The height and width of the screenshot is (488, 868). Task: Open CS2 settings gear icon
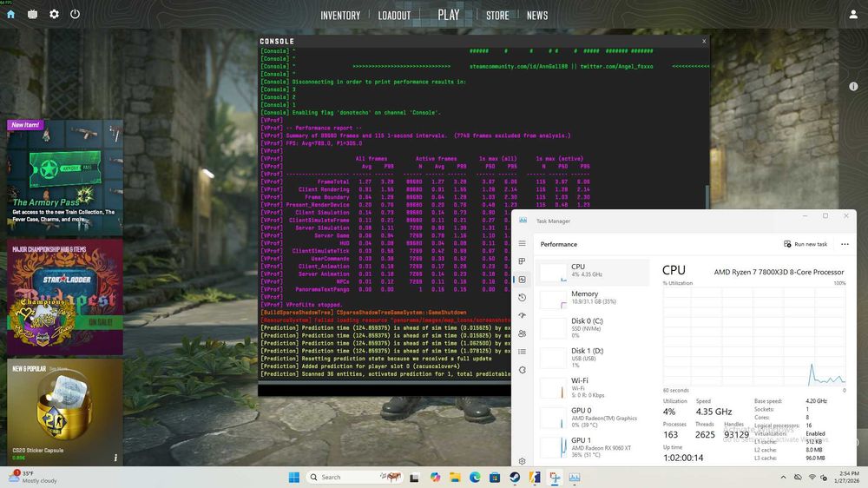[54, 15]
